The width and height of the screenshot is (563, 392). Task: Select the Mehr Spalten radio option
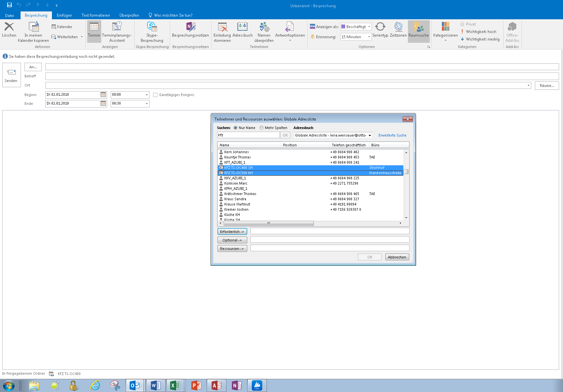click(262, 128)
